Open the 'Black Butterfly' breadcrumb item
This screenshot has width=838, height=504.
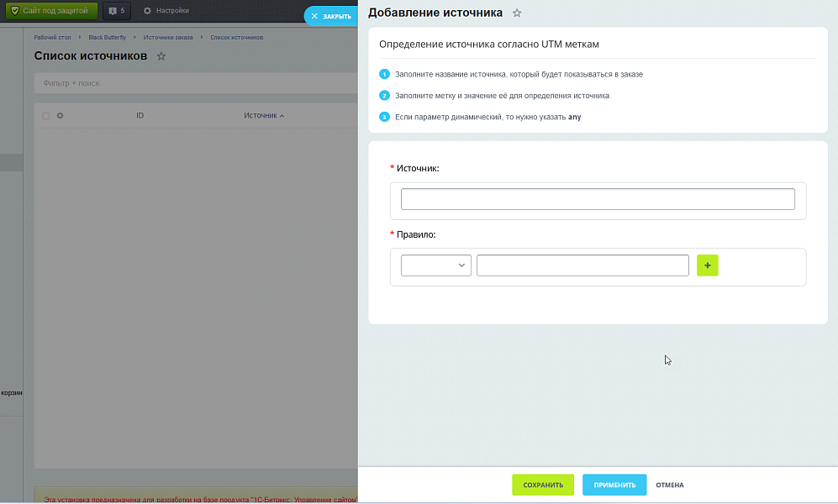pyautogui.click(x=108, y=37)
